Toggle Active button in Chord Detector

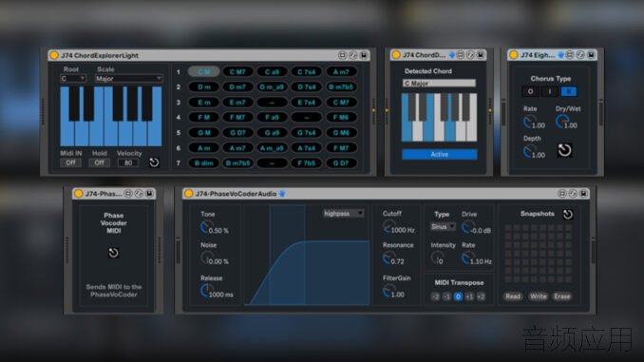pyautogui.click(x=440, y=155)
